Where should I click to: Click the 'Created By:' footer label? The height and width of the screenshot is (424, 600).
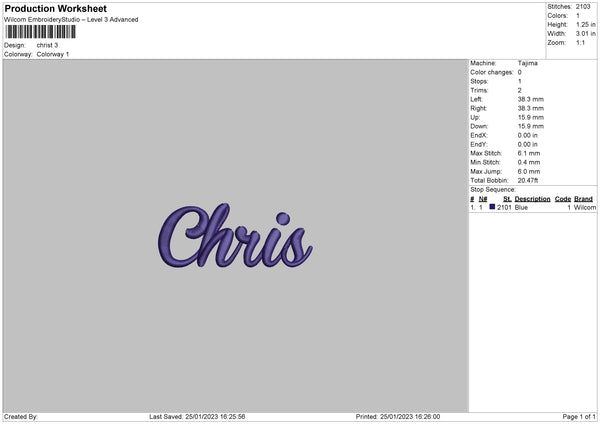[x=21, y=417]
